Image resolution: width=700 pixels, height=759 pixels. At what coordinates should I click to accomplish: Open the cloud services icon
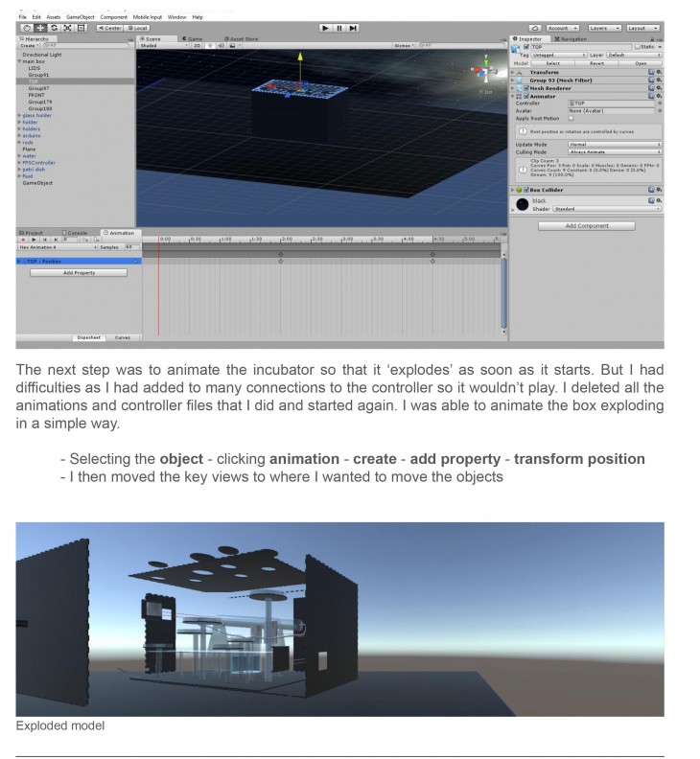point(535,28)
